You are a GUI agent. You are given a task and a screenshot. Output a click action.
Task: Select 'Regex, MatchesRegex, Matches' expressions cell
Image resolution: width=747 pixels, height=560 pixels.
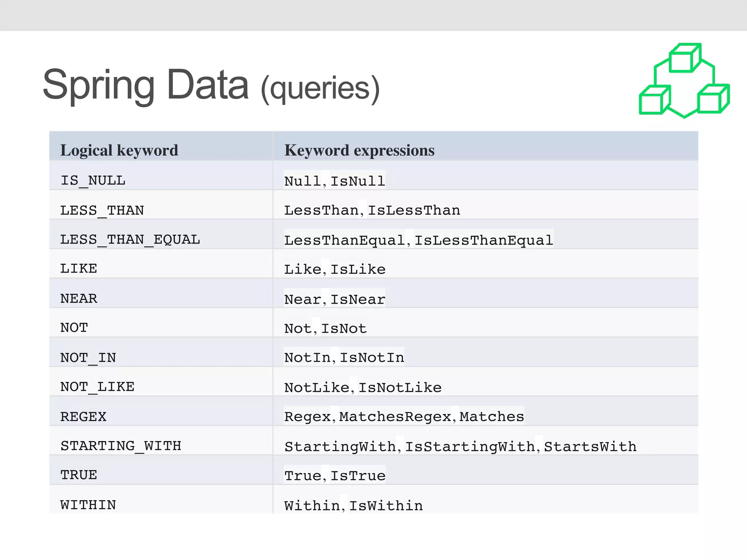[486, 411]
